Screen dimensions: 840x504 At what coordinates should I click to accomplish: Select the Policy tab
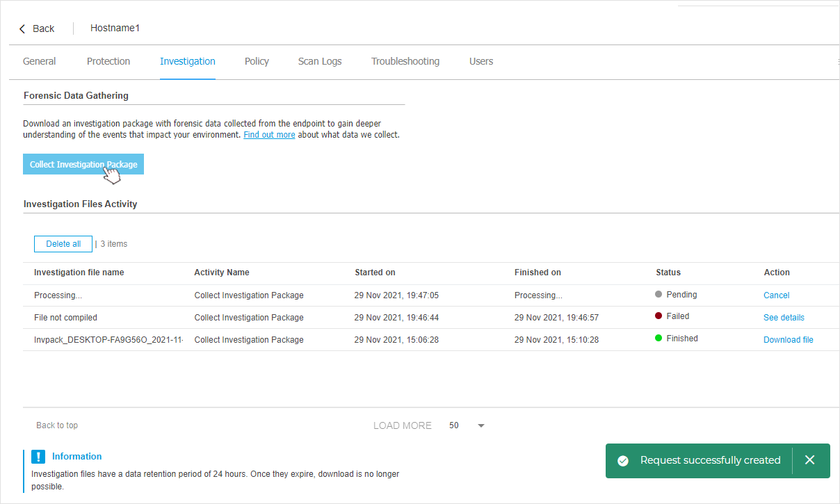point(257,61)
